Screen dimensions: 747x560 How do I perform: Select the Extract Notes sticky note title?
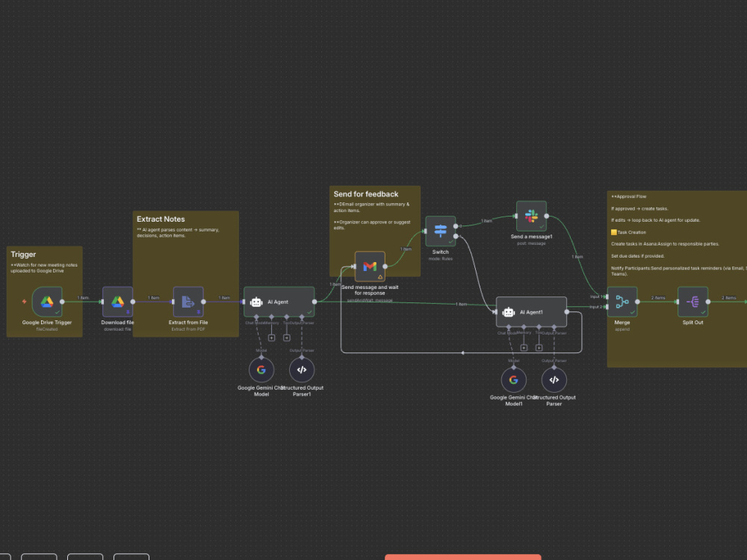[x=161, y=219]
